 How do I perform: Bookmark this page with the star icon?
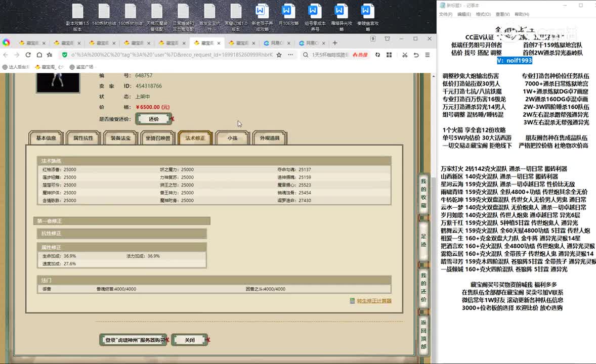[x=279, y=55]
